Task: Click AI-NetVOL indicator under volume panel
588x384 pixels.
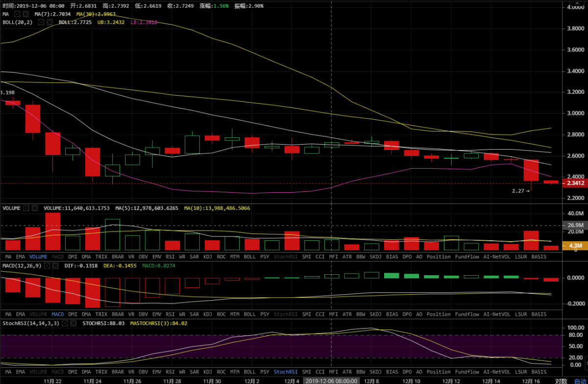Action: pyautogui.click(x=495, y=256)
